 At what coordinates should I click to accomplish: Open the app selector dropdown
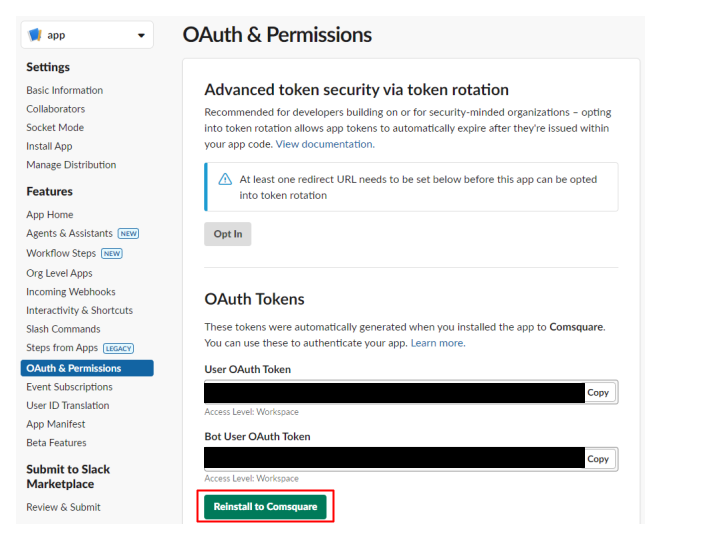(x=87, y=35)
